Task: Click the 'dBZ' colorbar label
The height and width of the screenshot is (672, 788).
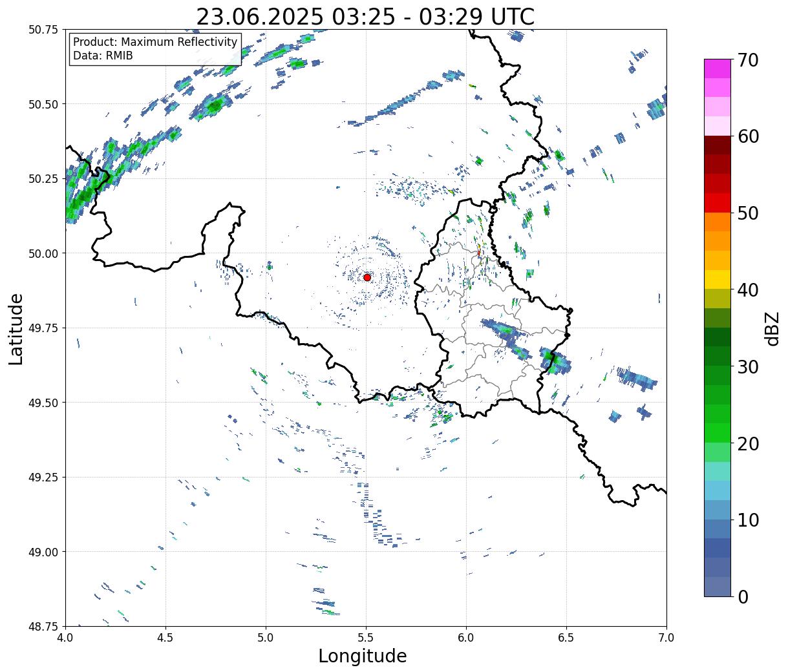Action: tap(772, 328)
